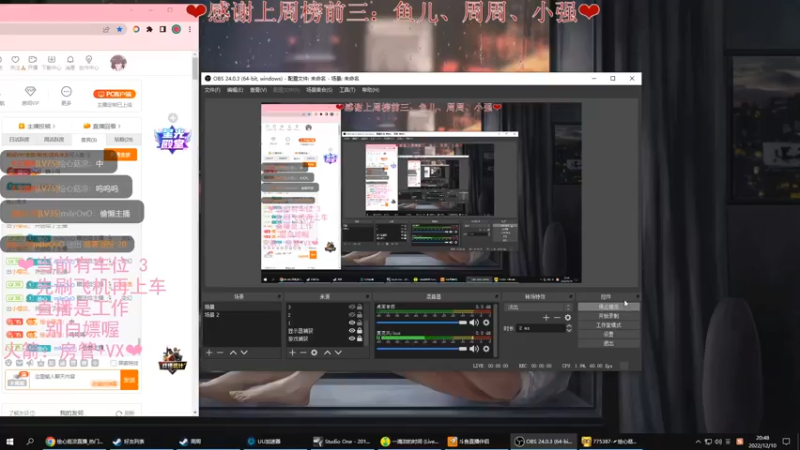Undock Transitions panel via header icon
The image size is (800, 450).
[571, 296]
